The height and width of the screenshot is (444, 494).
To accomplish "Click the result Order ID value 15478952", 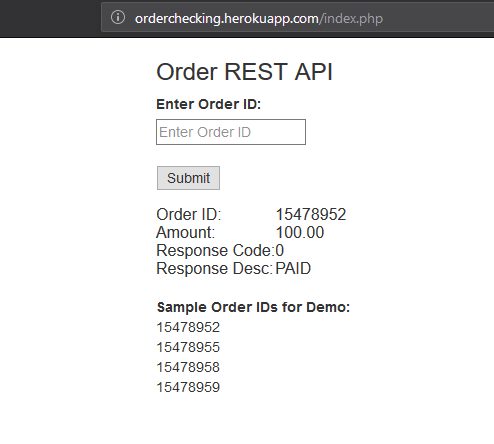I will click(311, 214).
